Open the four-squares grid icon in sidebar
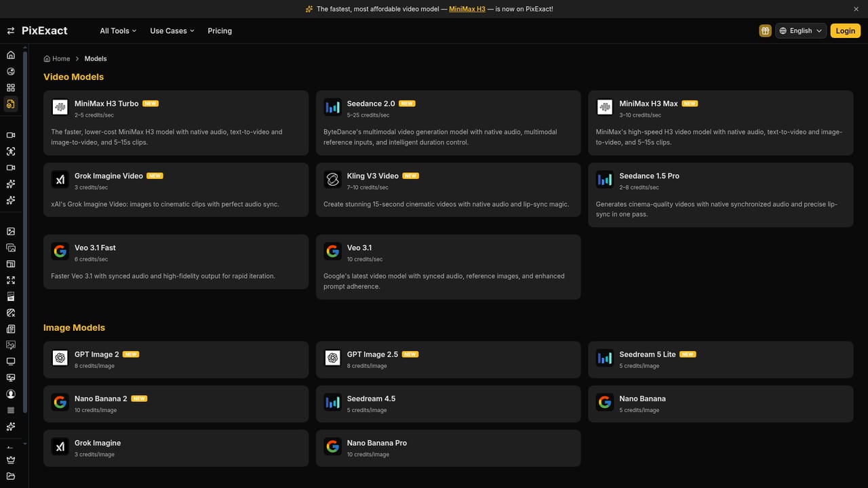 coord(11,87)
